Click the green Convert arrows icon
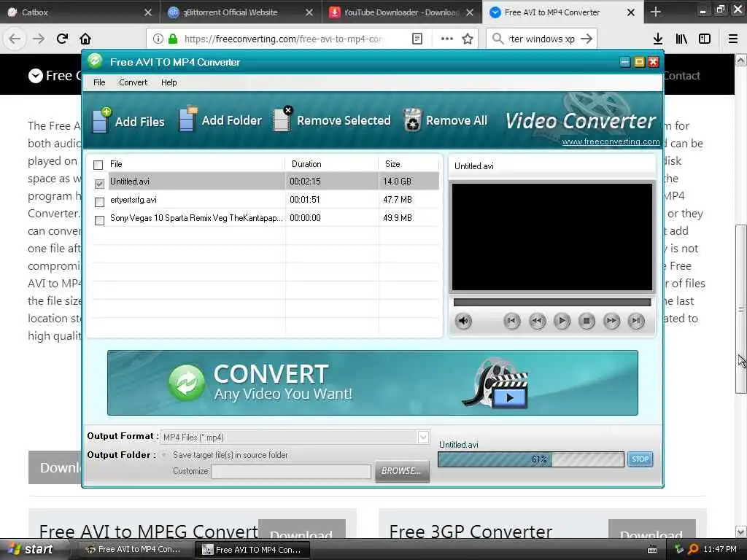Image resolution: width=747 pixels, height=560 pixels. click(x=187, y=383)
